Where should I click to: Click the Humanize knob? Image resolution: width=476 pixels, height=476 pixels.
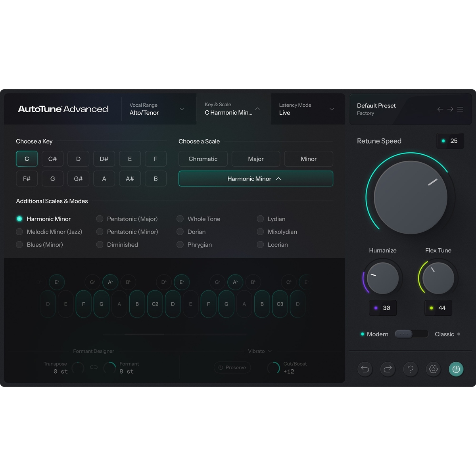click(383, 278)
